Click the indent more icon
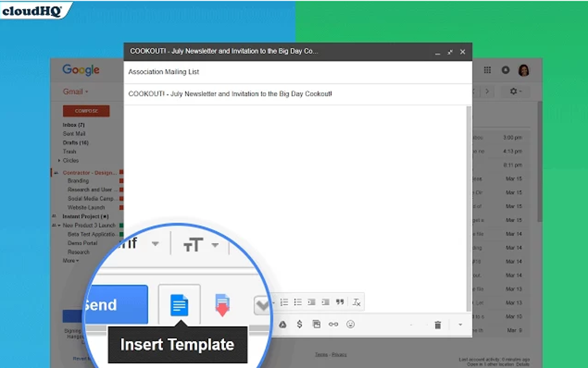Screen dimensions: 588x368 326,302
